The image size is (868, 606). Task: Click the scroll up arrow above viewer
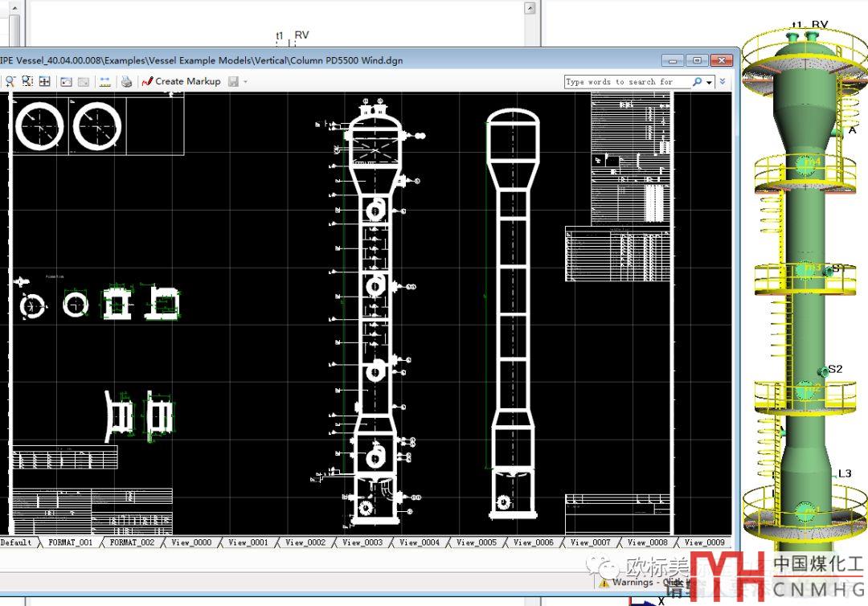pyautogui.click(x=530, y=8)
